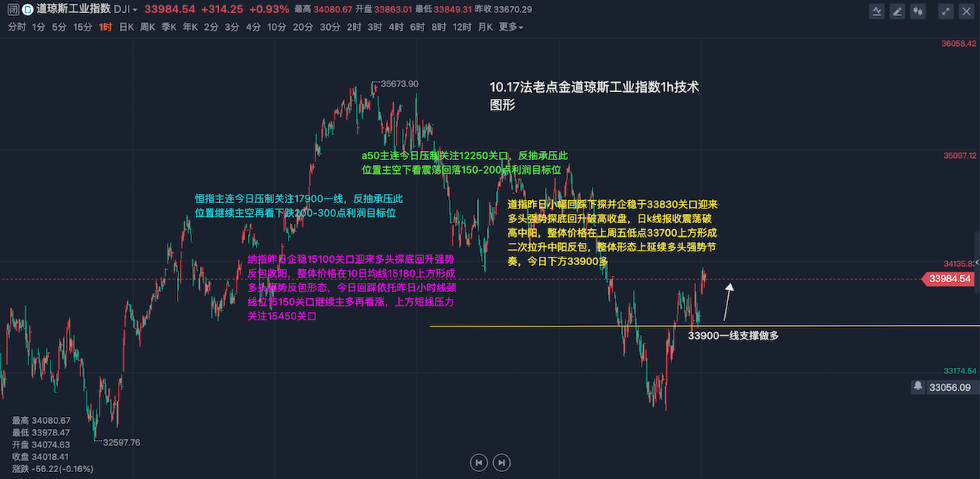
Task: Select the 33900一线支撑做多 annotation
Action: [x=733, y=335]
